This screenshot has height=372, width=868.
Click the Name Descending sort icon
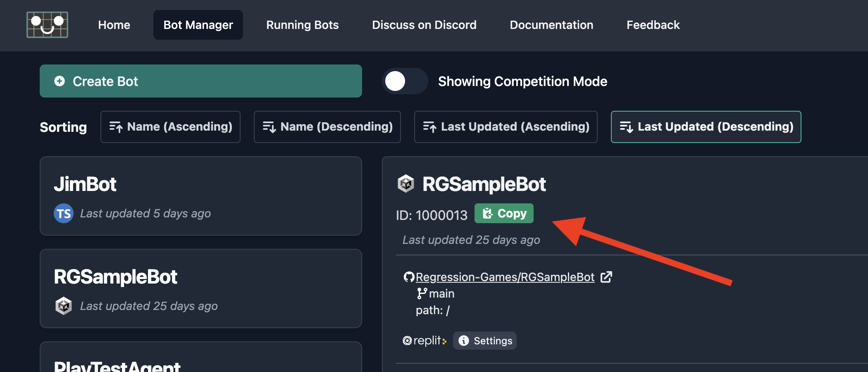pyautogui.click(x=269, y=127)
